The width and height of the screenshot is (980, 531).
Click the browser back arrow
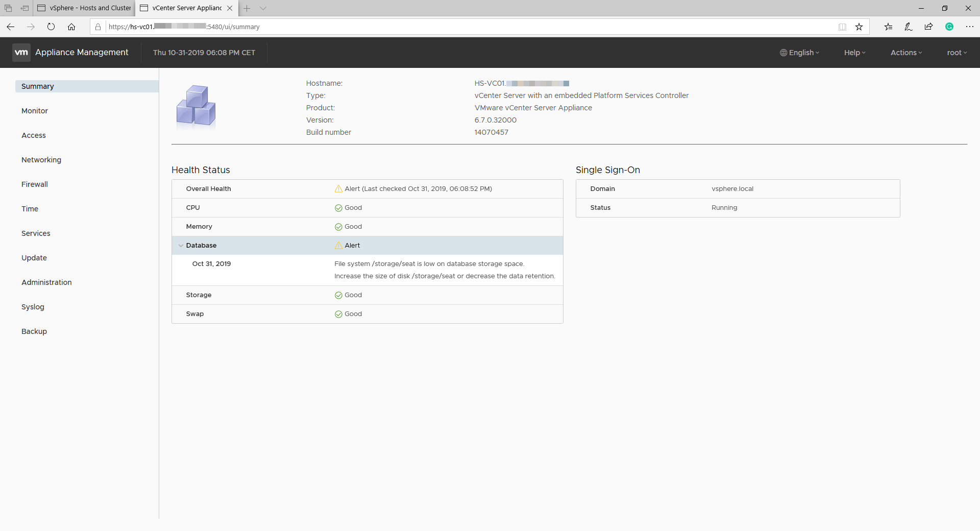[10, 27]
